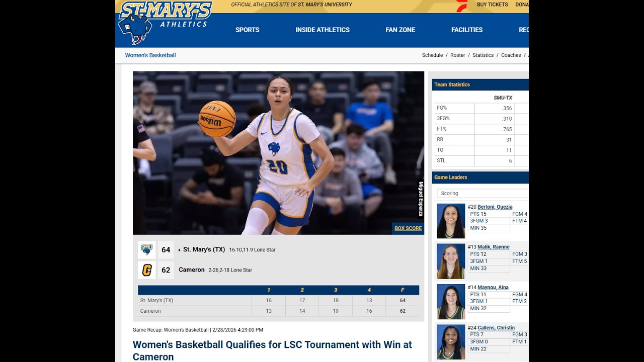The width and height of the screenshot is (644, 362).
Task: Open the Sports menu
Action: 248,30
